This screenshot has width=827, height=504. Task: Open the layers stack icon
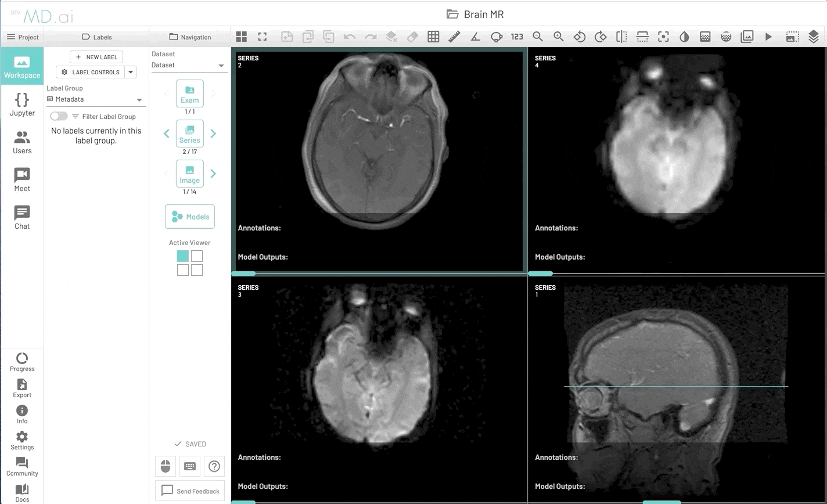(x=813, y=37)
